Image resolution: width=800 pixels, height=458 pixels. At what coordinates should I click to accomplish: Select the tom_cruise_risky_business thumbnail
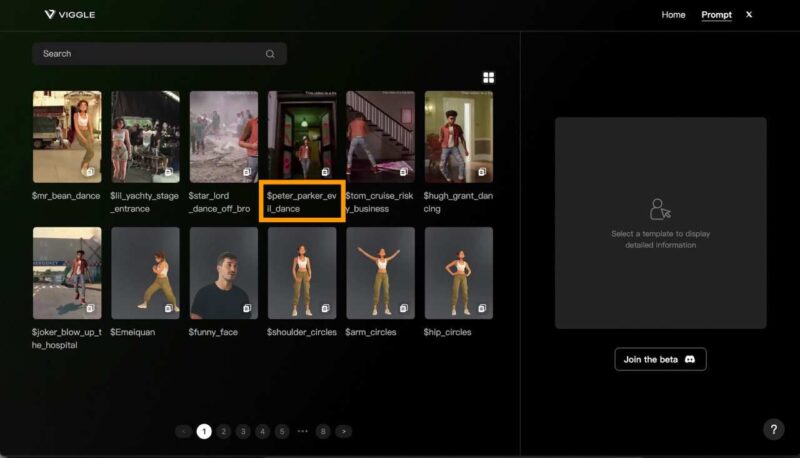[x=380, y=137]
